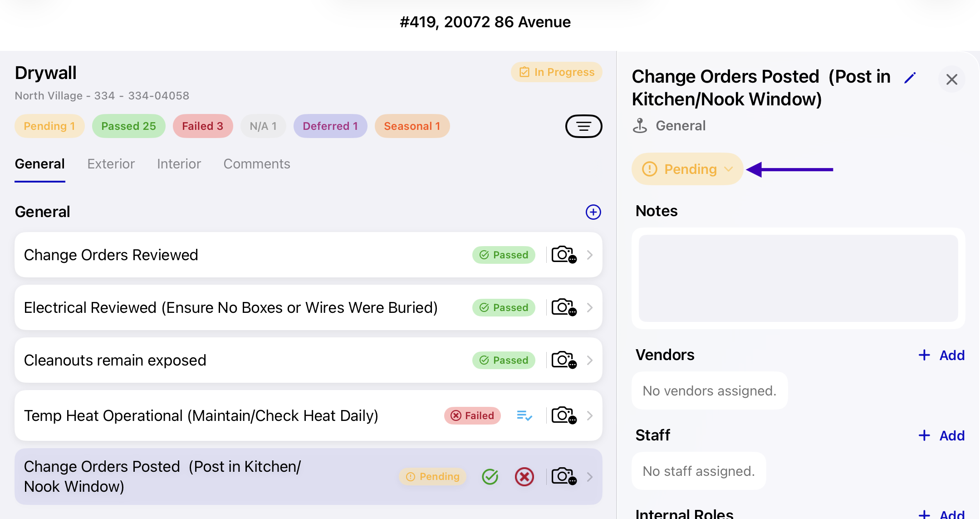Select 'Cleanouts remain exposed' item text
980x519 pixels.
coord(115,360)
